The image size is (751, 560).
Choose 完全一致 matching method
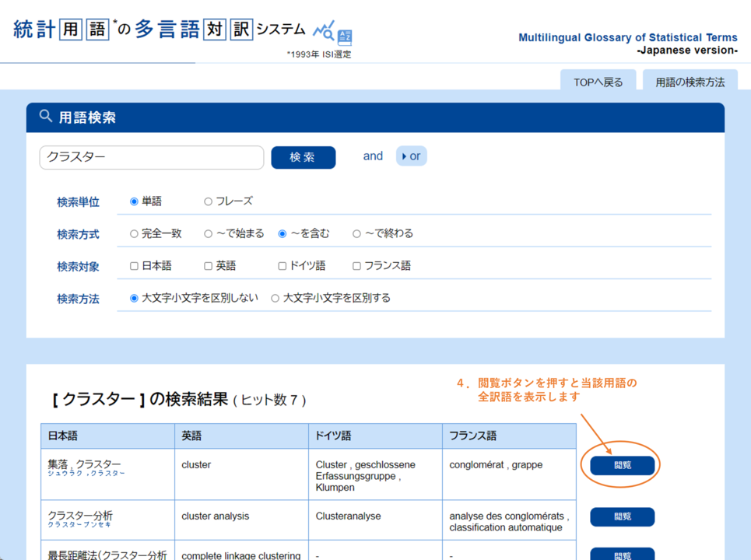coord(134,233)
